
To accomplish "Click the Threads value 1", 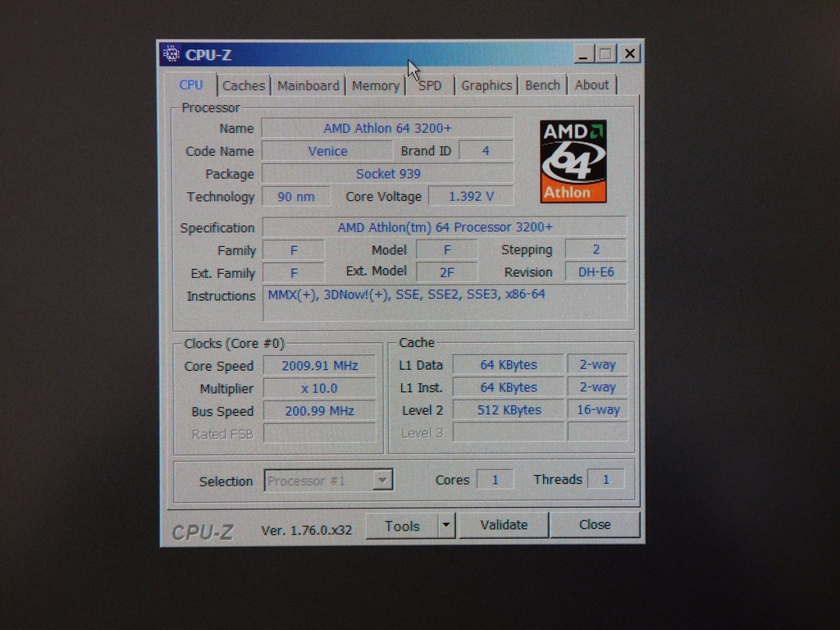I will click(606, 479).
